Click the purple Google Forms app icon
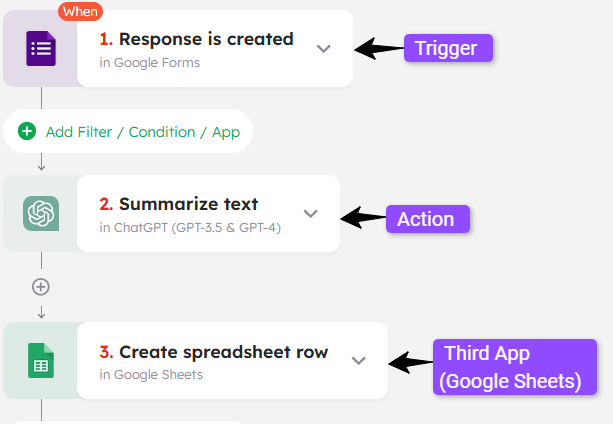This screenshot has width=613, height=424. pos(41,48)
